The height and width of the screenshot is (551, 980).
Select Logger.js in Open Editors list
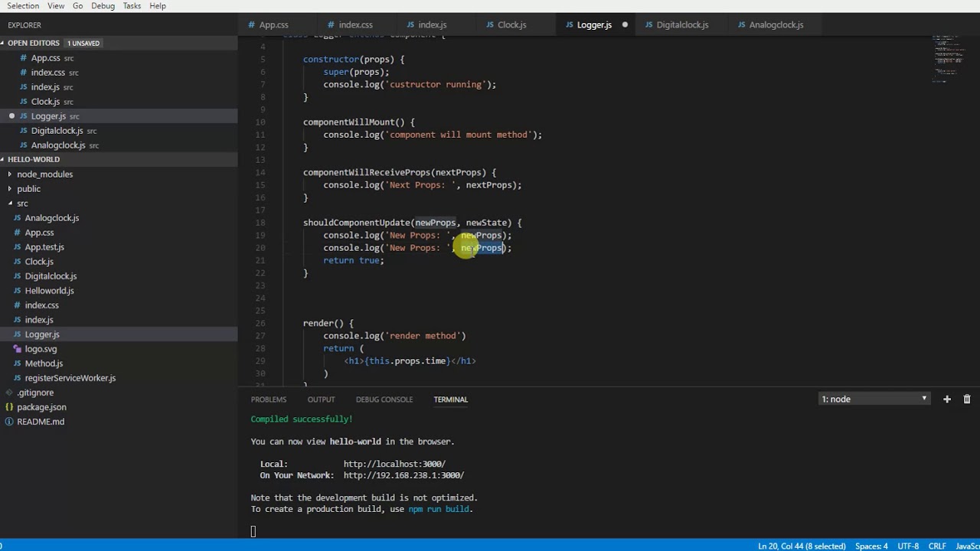tap(48, 116)
